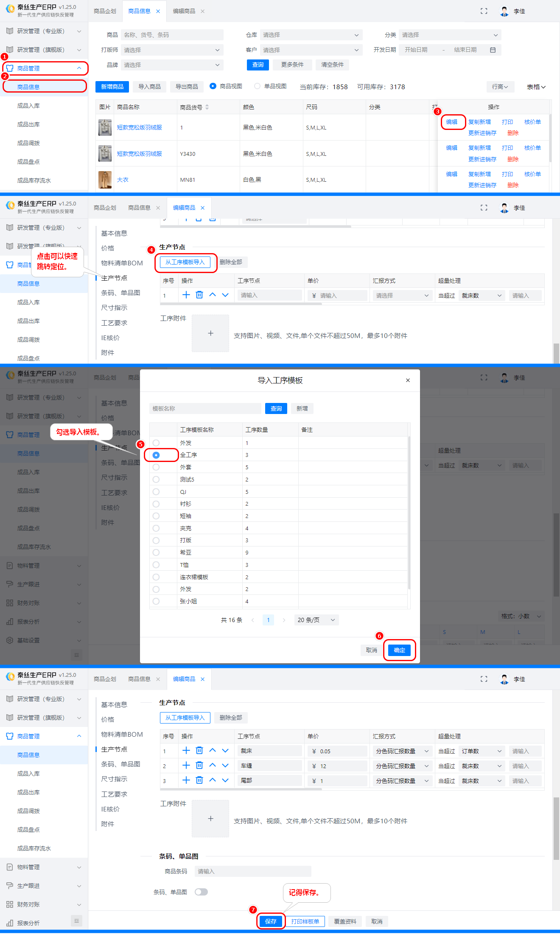Move the 尾部 row up
Viewport: 560px width, 935px height.
[213, 780]
